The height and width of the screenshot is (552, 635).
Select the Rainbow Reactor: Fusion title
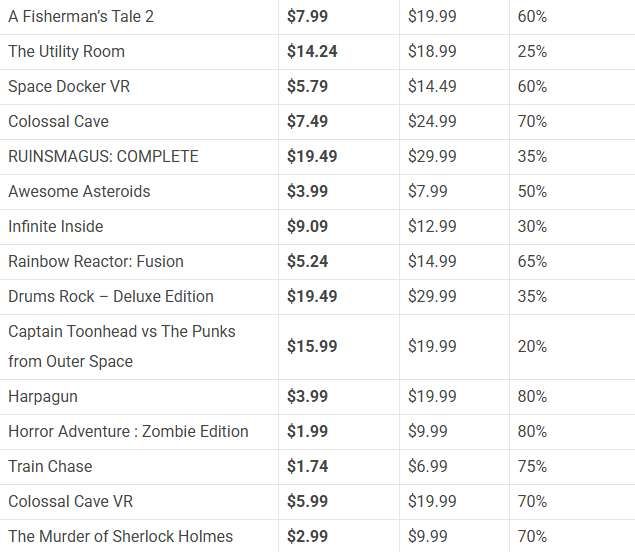[96, 262]
